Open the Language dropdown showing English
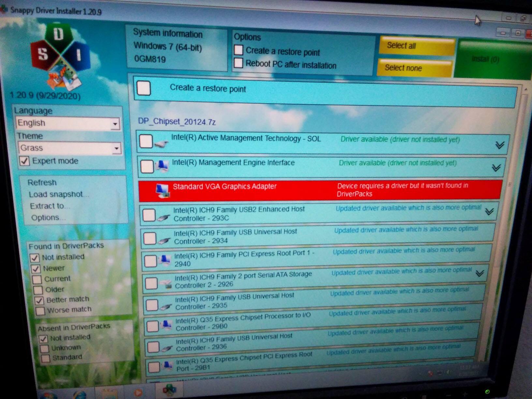This screenshot has width=532, height=399. tap(68, 123)
